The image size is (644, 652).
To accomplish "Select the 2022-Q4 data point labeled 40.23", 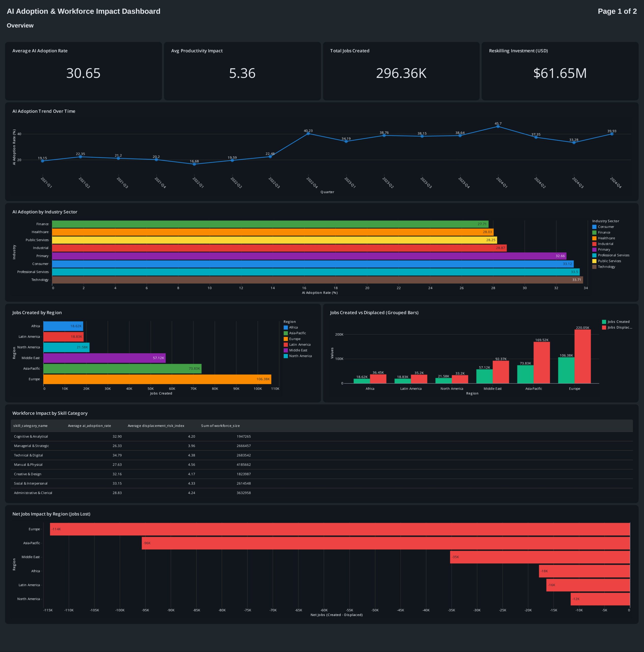I will (308, 134).
